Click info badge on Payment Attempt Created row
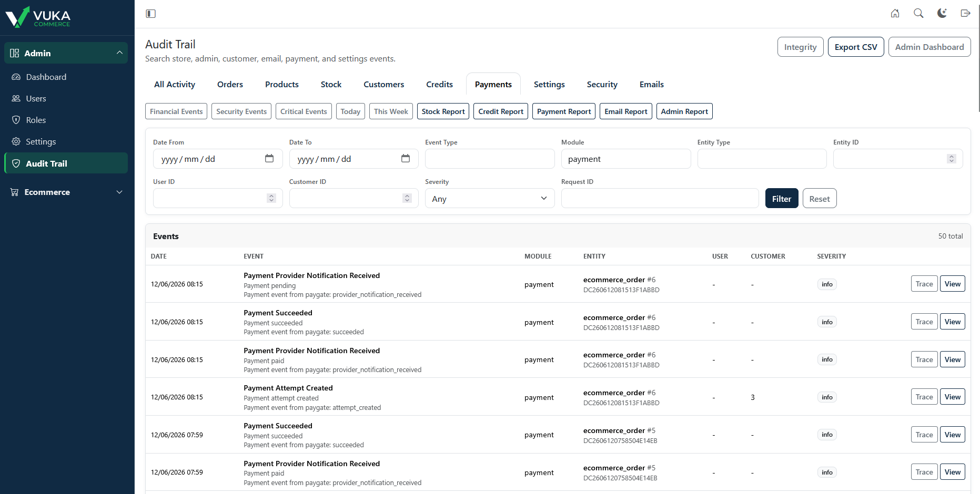The height and width of the screenshot is (494, 980). tap(827, 397)
